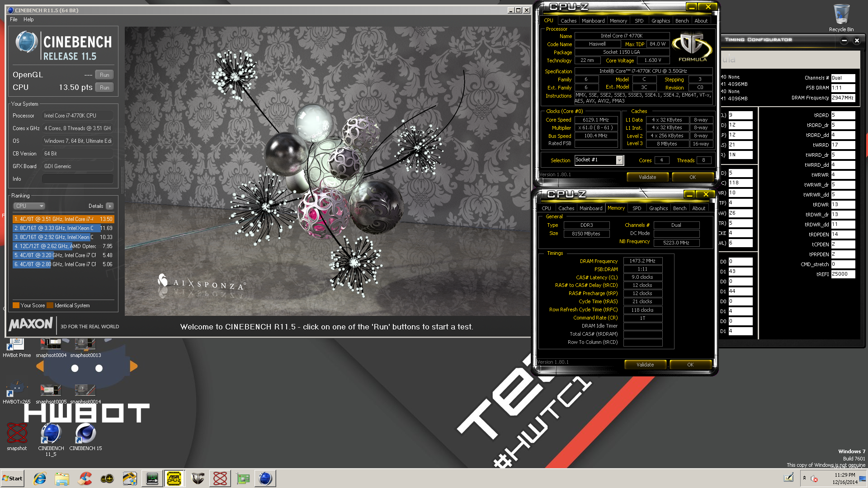Image resolution: width=868 pixels, height=488 pixels.
Task: Click the show desktop monitor icon in tray
Action: coord(863,479)
